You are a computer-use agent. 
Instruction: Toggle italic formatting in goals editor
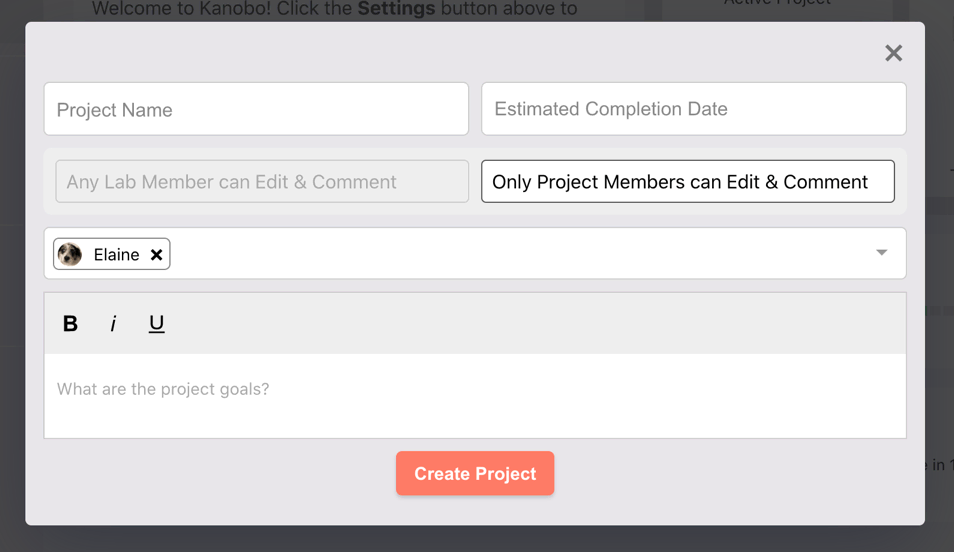pos(113,323)
